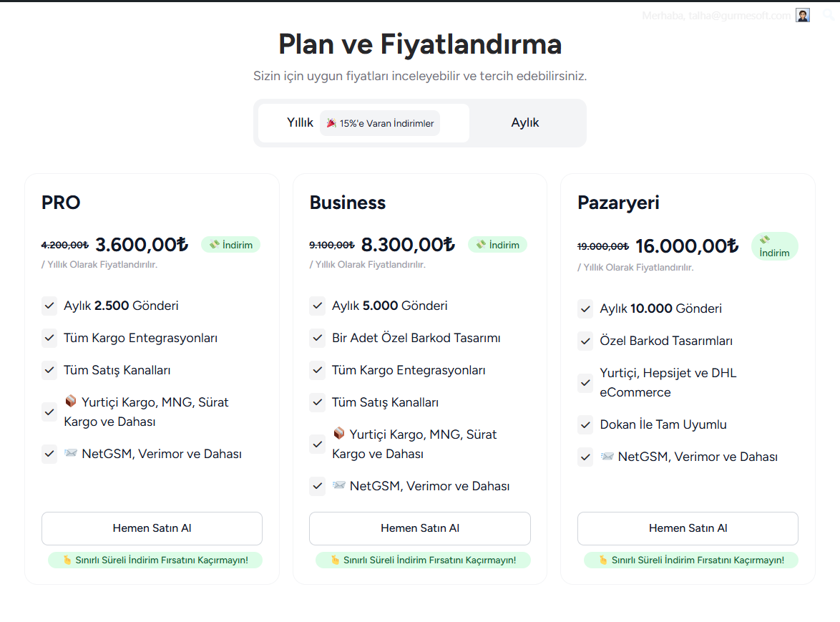840x622 pixels.
Task: Click the envelope emoji in Pazaryeri plan
Action: point(607,457)
